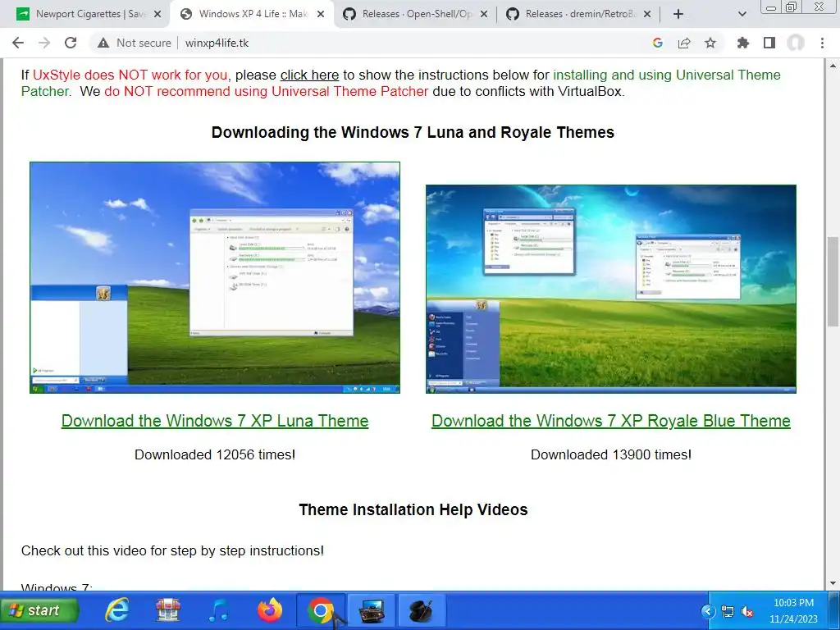Open the music note app in taskbar
The width and height of the screenshot is (840, 630).
point(218,610)
